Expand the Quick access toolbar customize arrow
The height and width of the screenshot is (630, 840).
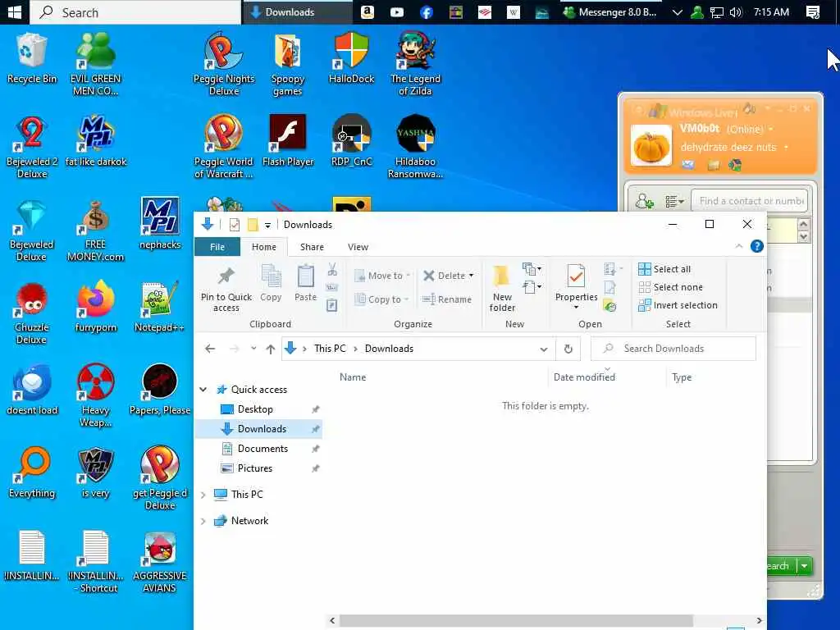267,225
